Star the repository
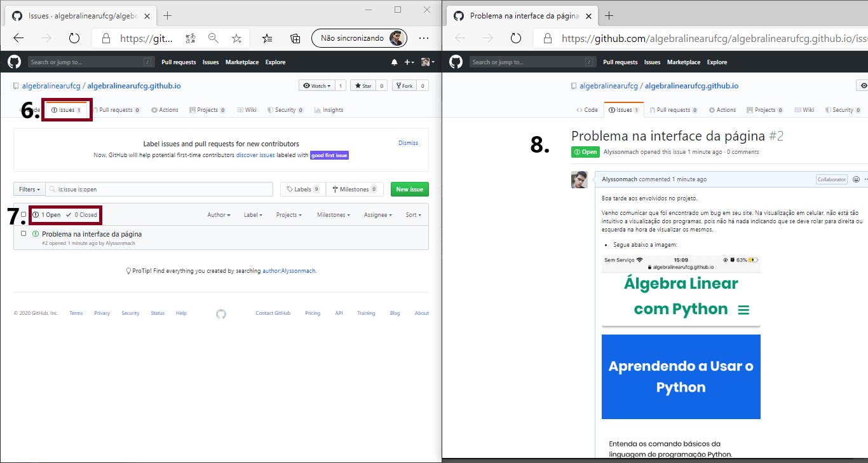868x463 pixels. tap(363, 86)
